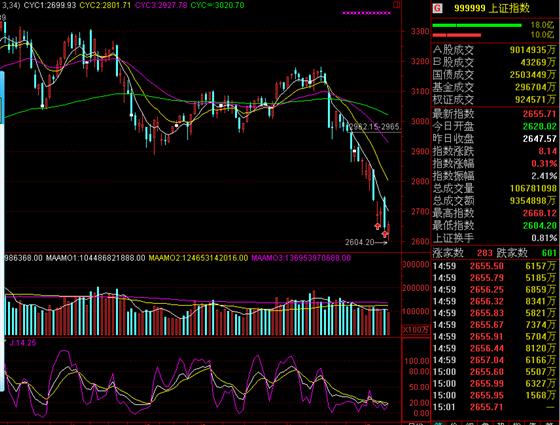The height and width of the screenshot is (425, 560).
Task: Click the green 18.0亿 buy volume bar
Action: (x=477, y=25)
